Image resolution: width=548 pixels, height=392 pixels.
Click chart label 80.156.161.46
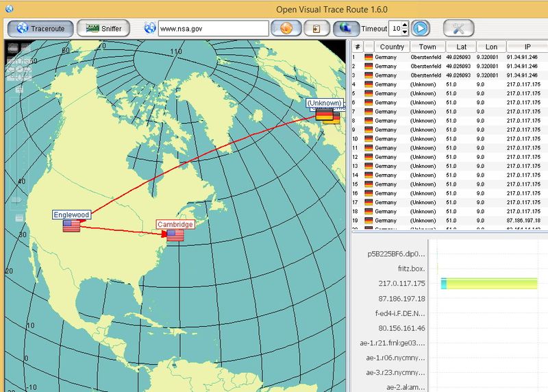coord(401,328)
